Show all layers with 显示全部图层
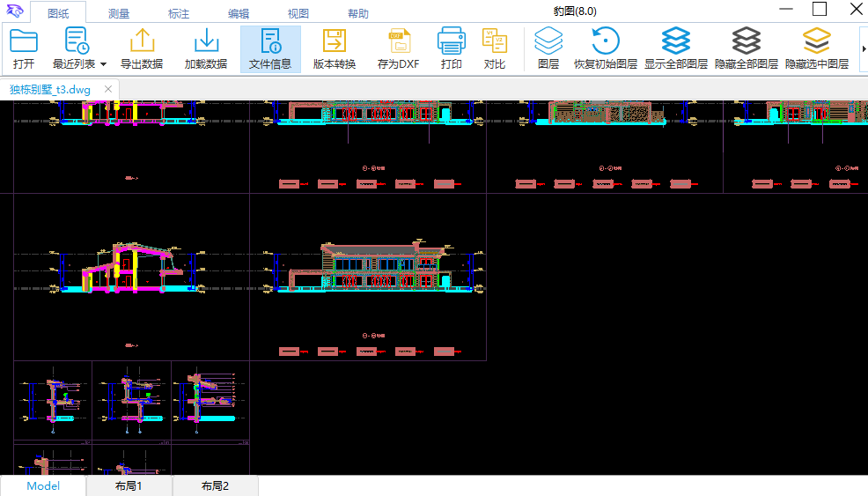Viewport: 868px width, 496px height. click(x=676, y=41)
